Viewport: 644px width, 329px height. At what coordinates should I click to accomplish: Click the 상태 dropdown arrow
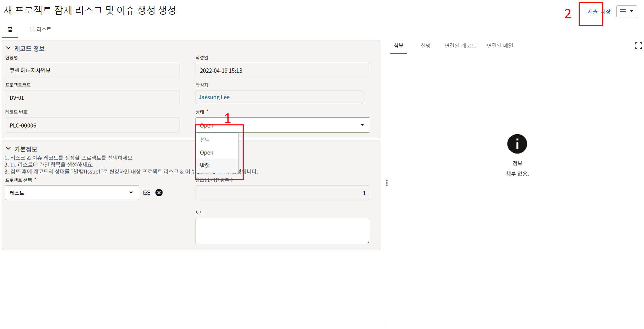pos(362,125)
